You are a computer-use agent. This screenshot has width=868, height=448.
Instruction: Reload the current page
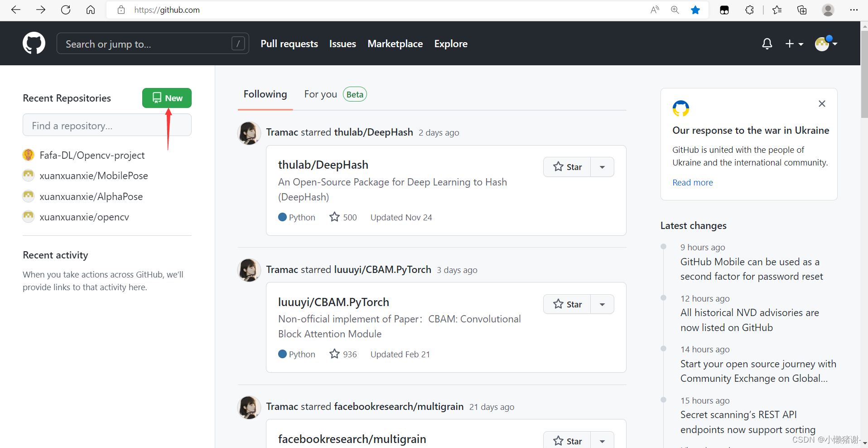point(66,10)
